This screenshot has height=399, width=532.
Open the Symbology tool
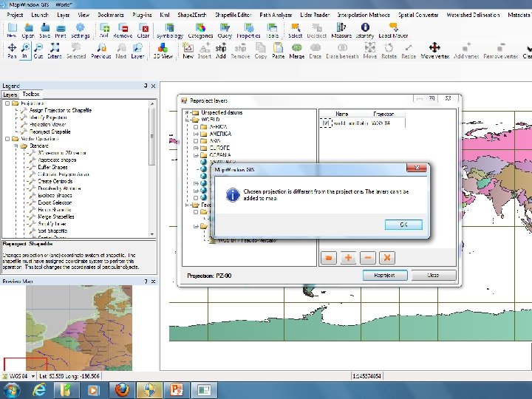[170, 30]
